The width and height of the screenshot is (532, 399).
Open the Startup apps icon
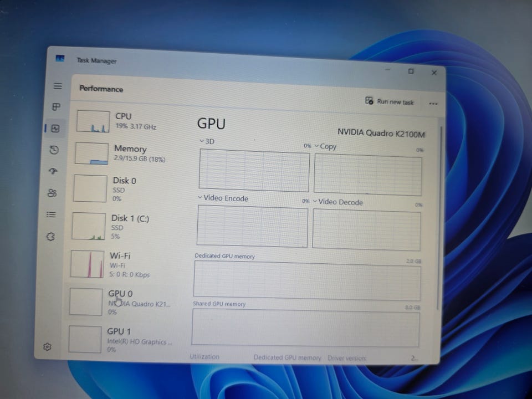[x=53, y=171]
